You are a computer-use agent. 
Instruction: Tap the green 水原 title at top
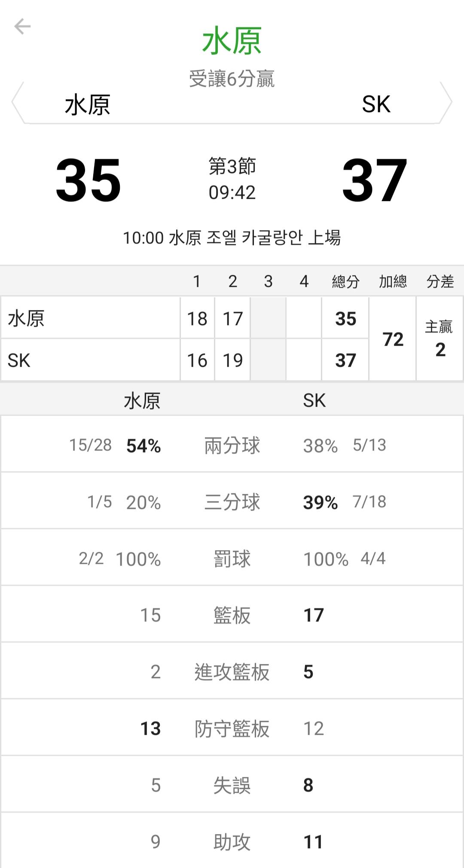[x=232, y=41]
